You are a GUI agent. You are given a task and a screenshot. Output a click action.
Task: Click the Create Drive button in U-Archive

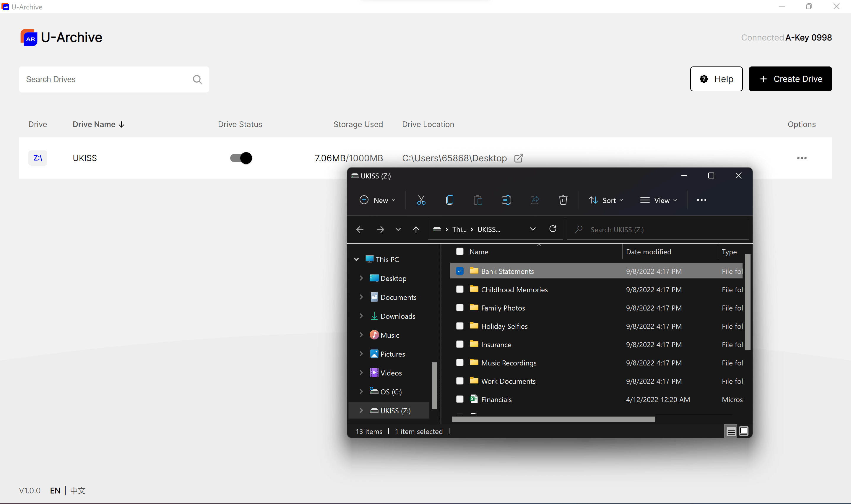790,79
